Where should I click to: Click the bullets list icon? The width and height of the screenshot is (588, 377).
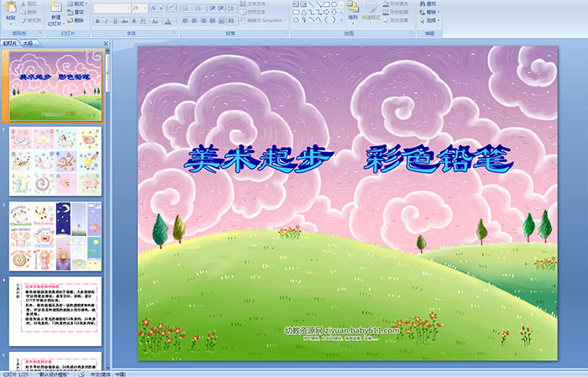point(186,8)
